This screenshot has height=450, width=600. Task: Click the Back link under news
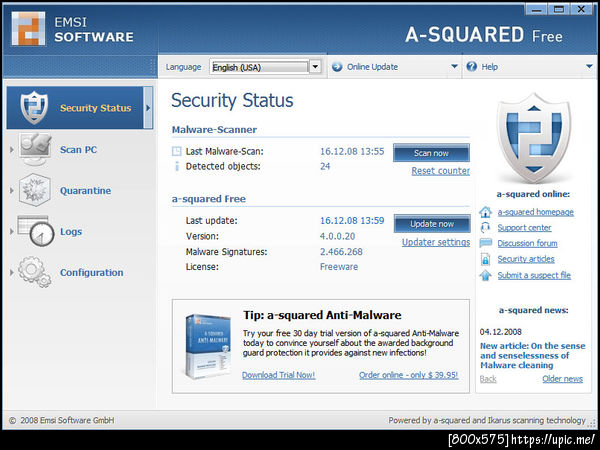click(x=488, y=379)
